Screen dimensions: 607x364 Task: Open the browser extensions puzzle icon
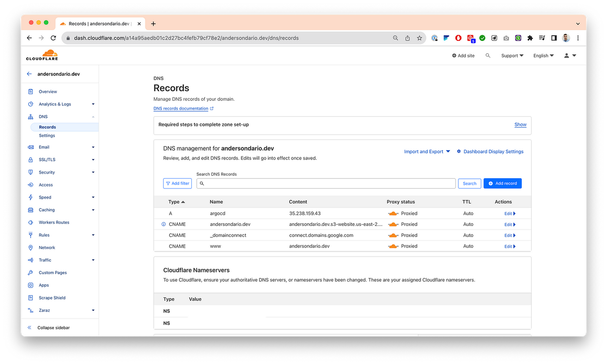(530, 38)
